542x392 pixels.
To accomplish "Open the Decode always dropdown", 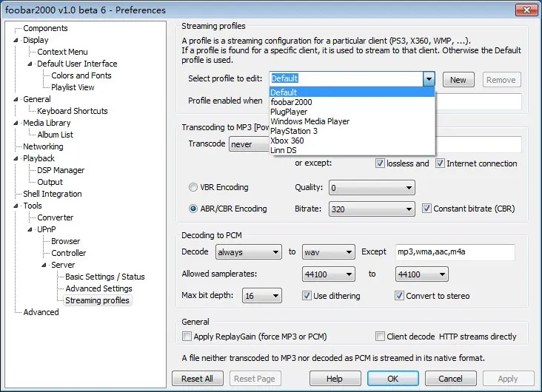I will tap(248, 252).
